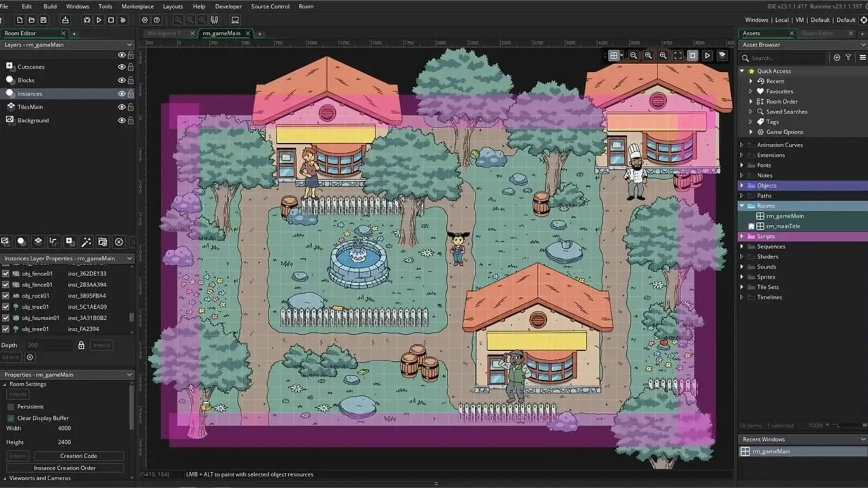868x488 pixels.
Task: Stop the game using the stop icon
Action: (111, 20)
